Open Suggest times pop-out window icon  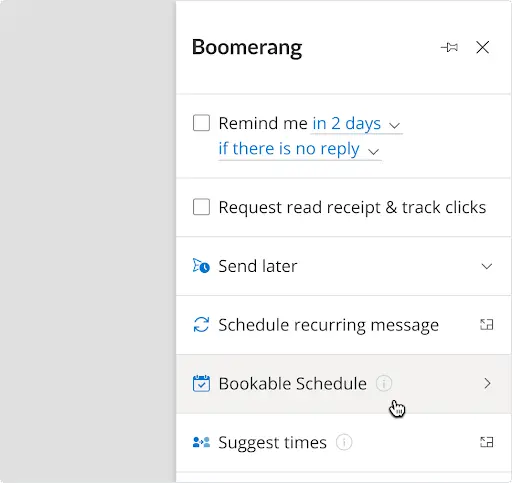pyautogui.click(x=486, y=442)
